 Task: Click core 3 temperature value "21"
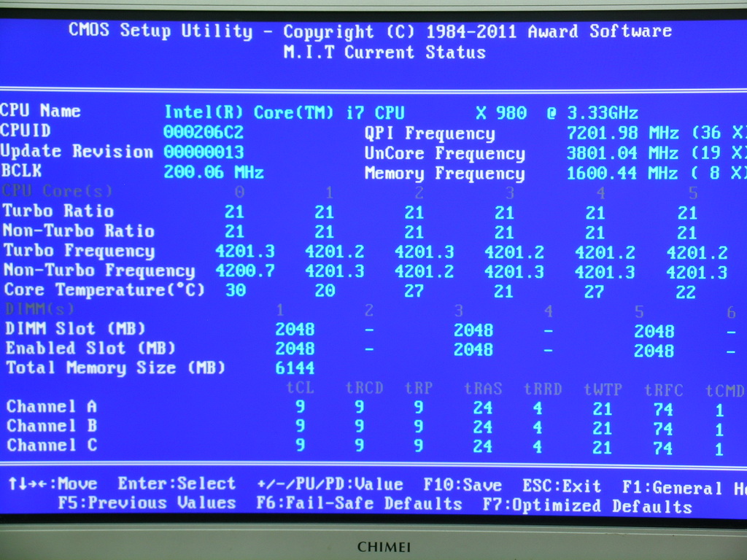click(503, 291)
